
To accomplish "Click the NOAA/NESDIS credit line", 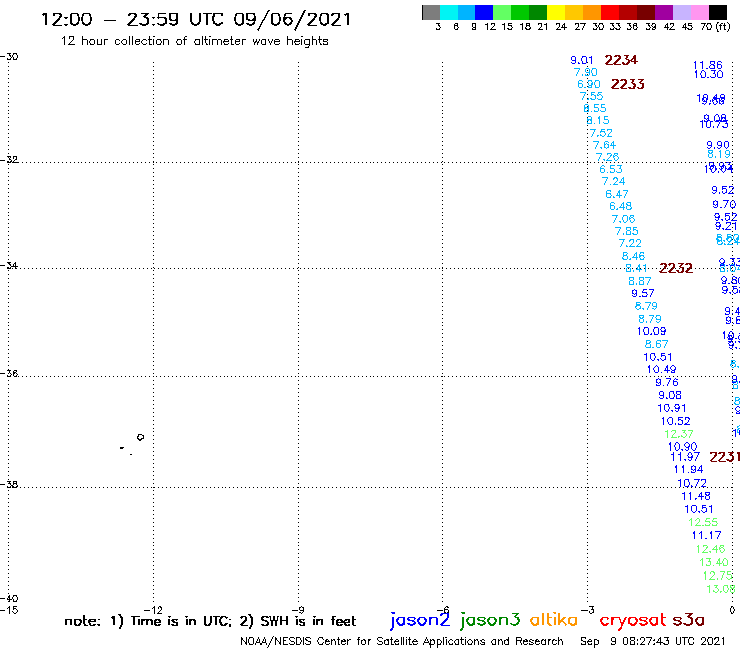I will pyautogui.click(x=402, y=641).
